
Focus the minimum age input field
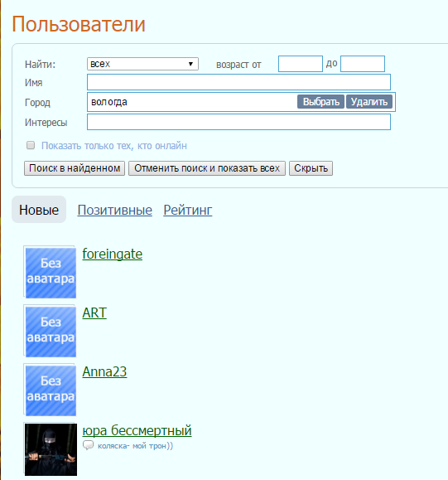click(x=301, y=64)
